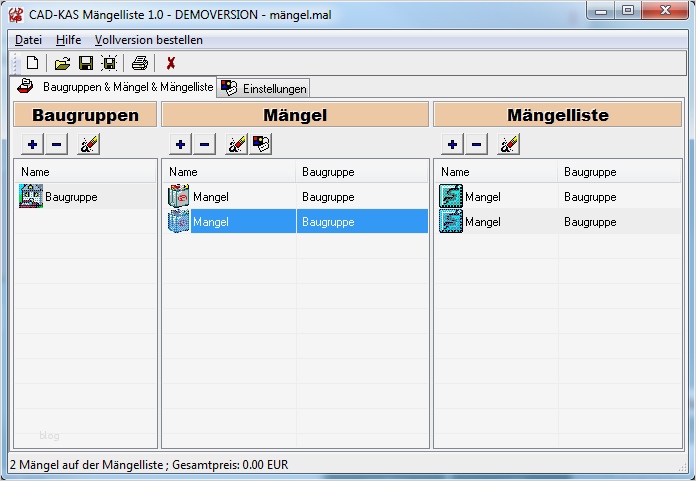Click the Save As toolbar icon
The height and width of the screenshot is (481, 696).
(109, 63)
